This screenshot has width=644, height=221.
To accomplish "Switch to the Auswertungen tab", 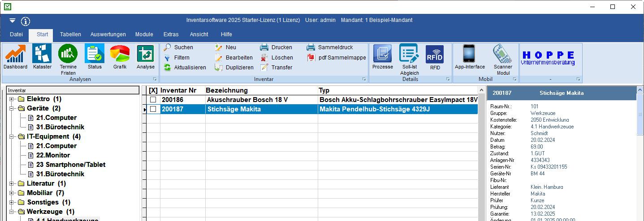I will point(108,34).
